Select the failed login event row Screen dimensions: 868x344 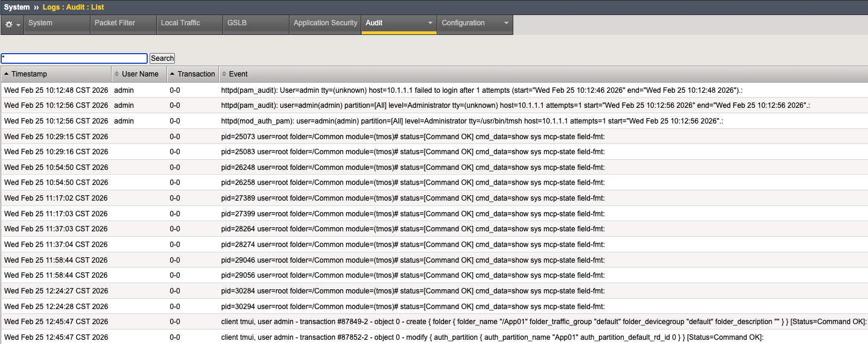tap(434, 90)
